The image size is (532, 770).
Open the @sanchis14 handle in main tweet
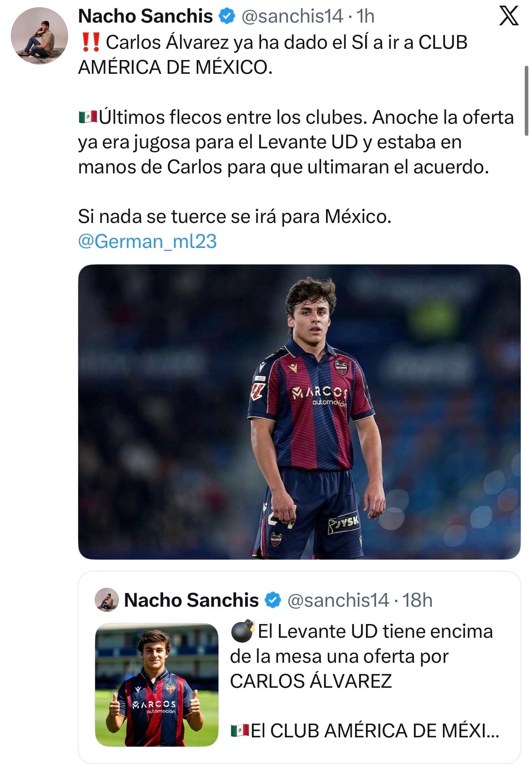[292, 17]
